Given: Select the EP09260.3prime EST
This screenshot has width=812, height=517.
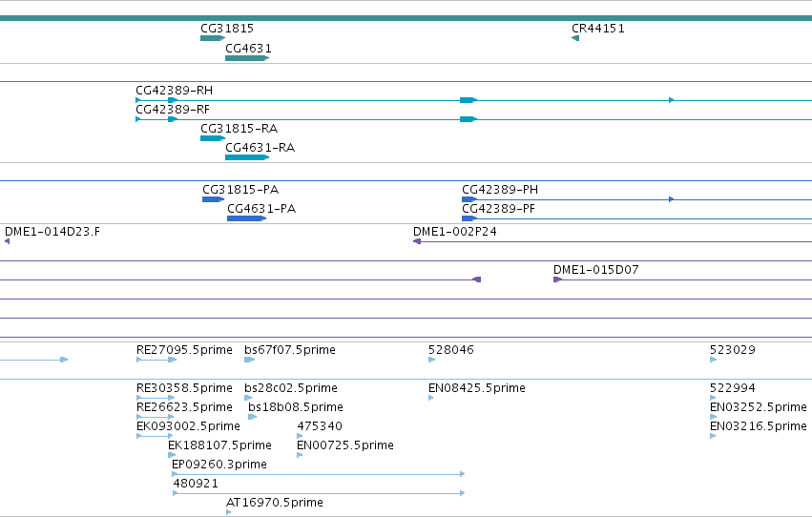Looking at the screenshot, I should [319, 474].
